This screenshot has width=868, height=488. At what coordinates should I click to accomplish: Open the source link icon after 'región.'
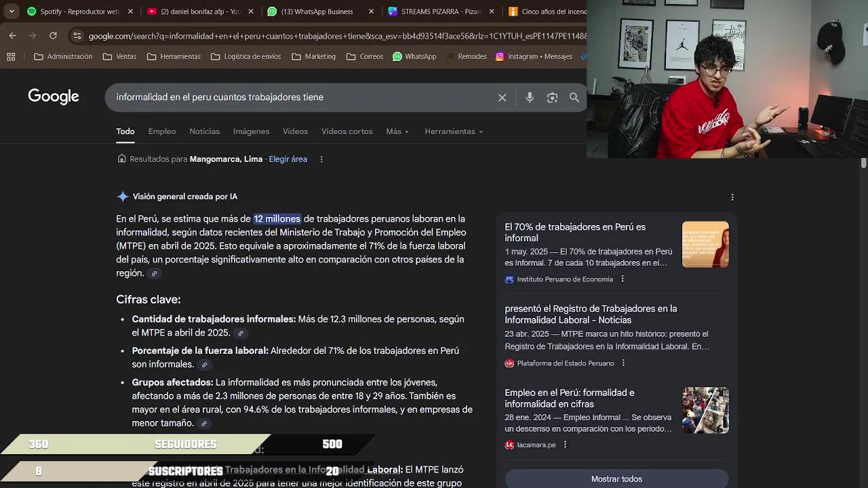click(154, 274)
